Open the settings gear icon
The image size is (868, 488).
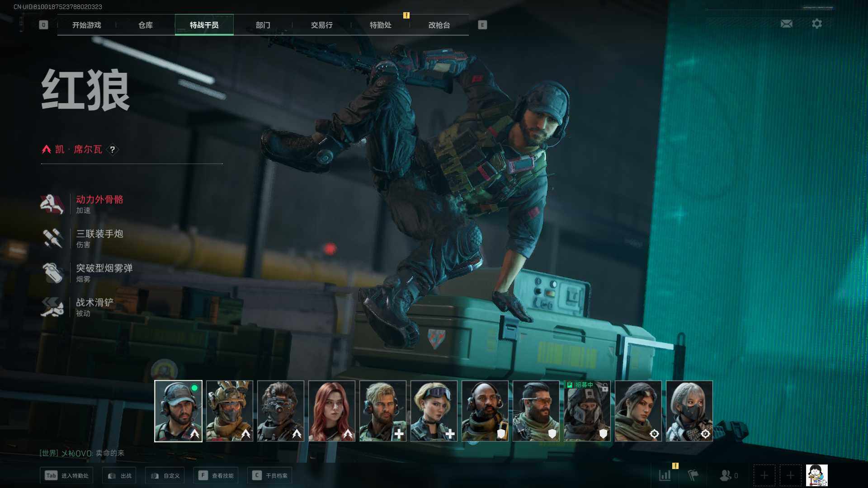[x=816, y=23]
